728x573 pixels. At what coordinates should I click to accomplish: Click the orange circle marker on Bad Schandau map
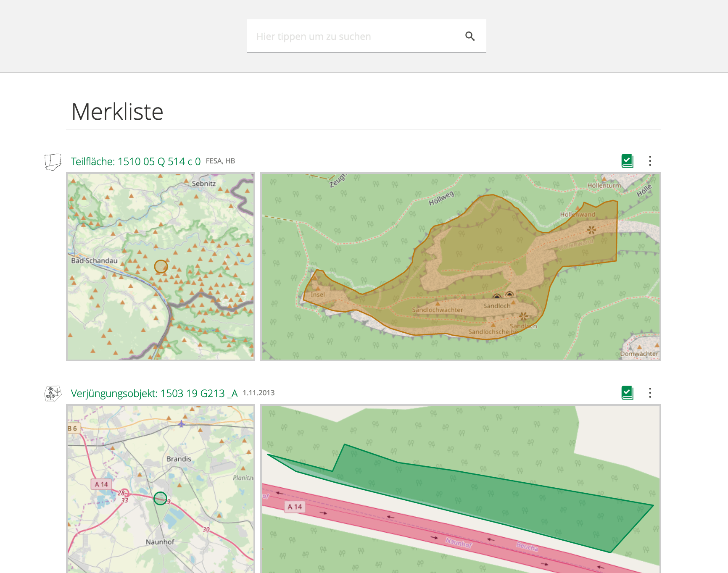[x=161, y=266]
